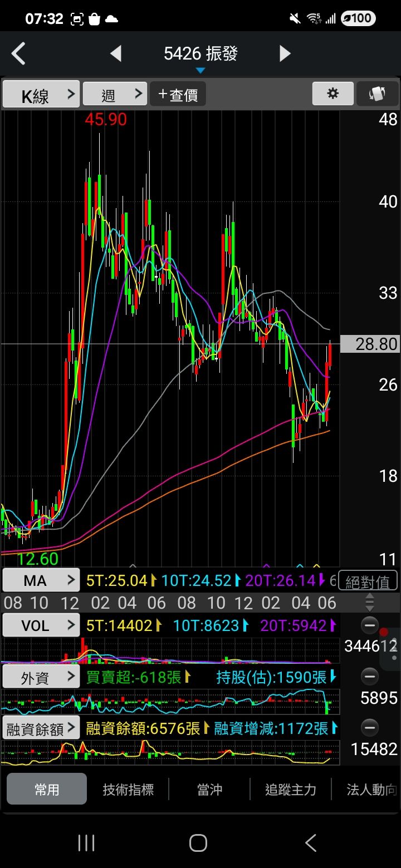Open the 融資餘額 indicator selector
Image resolution: width=401 pixels, height=868 pixels.
coord(41,728)
